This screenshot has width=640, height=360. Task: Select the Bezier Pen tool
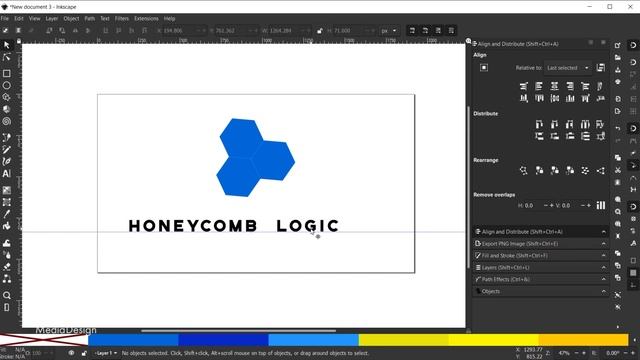tap(7, 138)
